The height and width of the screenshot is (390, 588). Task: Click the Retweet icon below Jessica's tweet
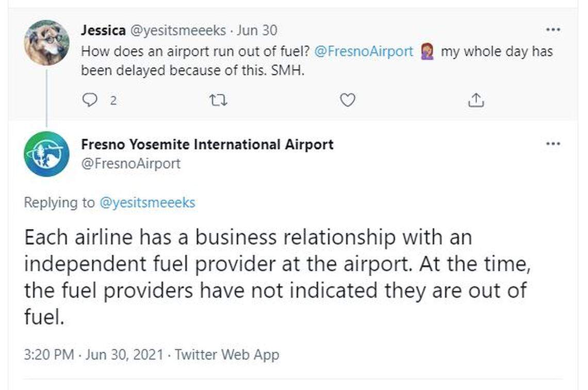coord(219,99)
